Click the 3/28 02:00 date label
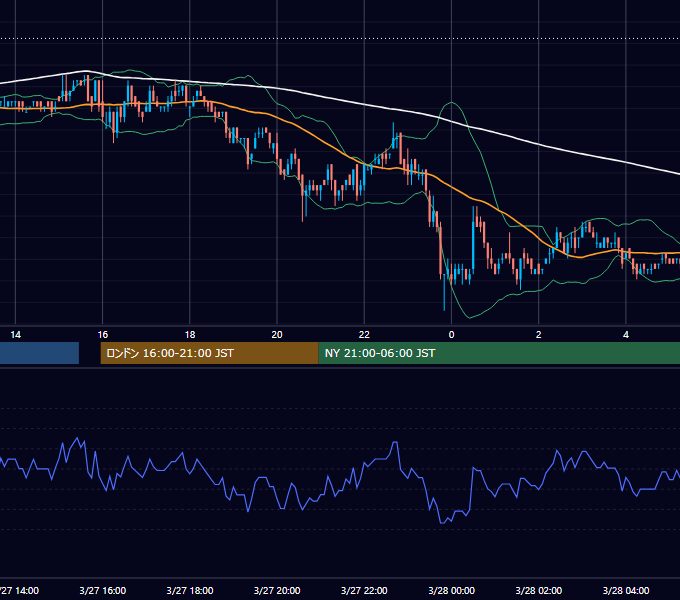This screenshot has height=600, width=680. [x=539, y=590]
